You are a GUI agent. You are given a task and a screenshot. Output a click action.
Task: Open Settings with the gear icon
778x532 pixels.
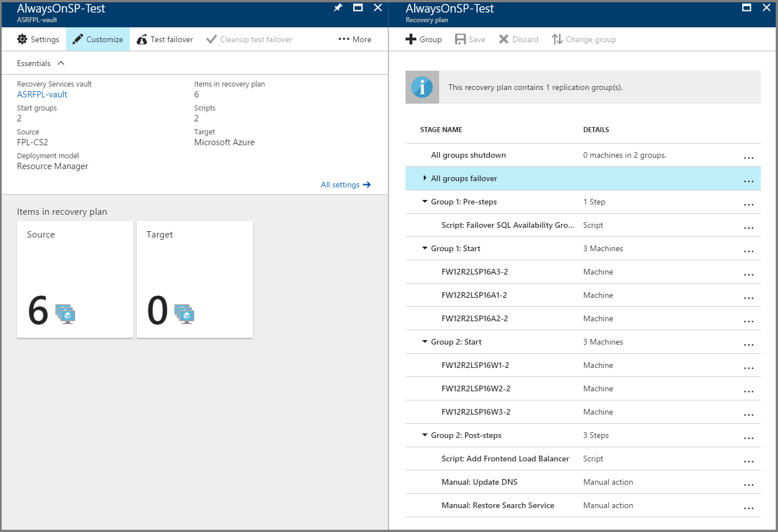click(23, 39)
